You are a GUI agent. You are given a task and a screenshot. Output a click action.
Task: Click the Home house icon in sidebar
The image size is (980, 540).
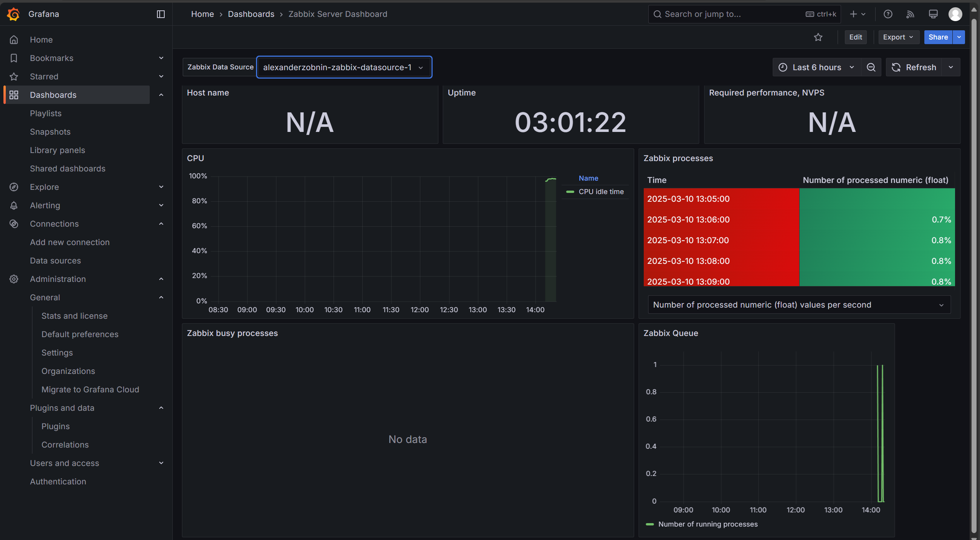[x=14, y=40]
